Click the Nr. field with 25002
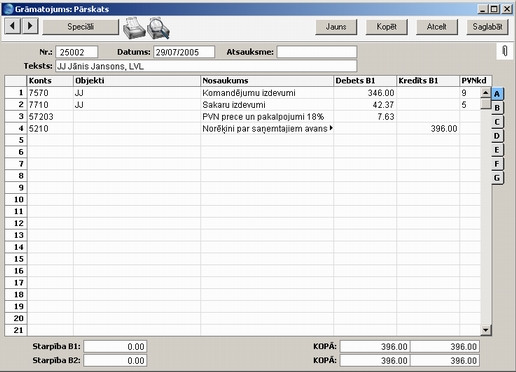This screenshot has width=516, height=372. [77, 52]
